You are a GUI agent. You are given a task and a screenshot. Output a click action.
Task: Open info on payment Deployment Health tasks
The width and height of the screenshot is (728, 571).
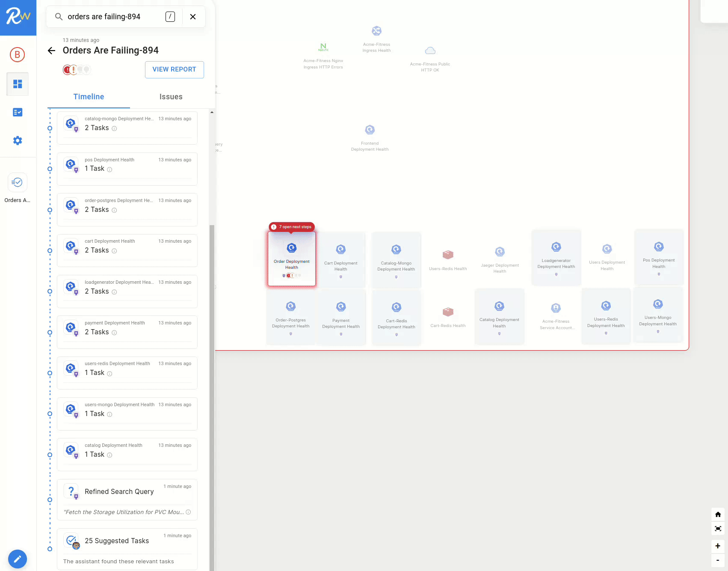coord(114,333)
